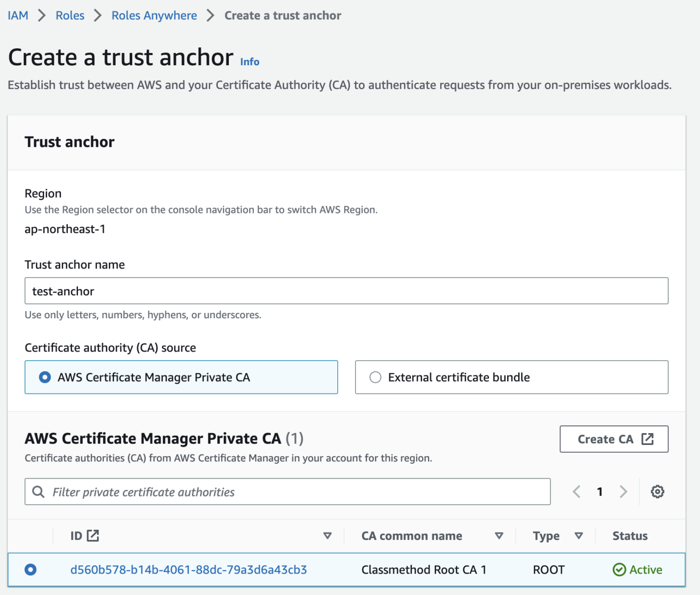The width and height of the screenshot is (700, 595).
Task: Click the Info link beside the page title
Action: (x=249, y=61)
